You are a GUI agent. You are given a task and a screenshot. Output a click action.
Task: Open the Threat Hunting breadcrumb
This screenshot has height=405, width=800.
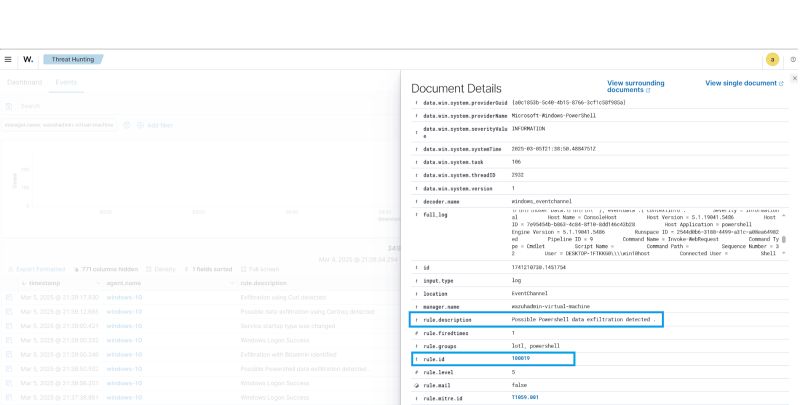tap(73, 60)
